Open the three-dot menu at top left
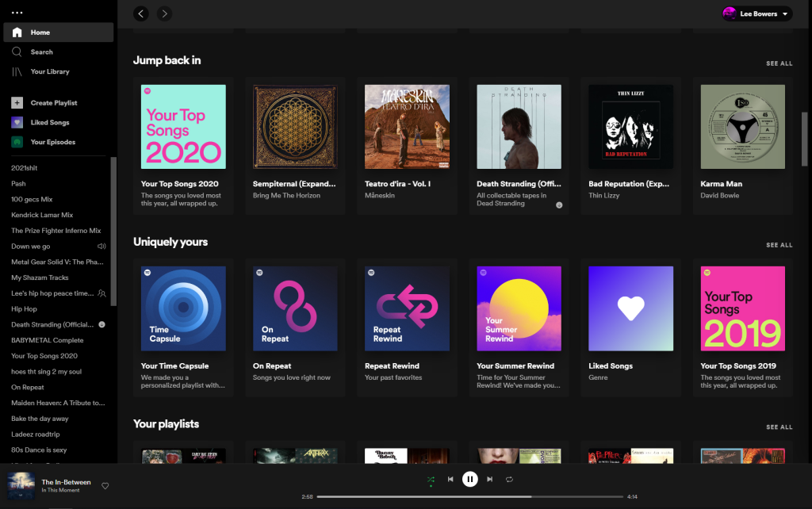This screenshot has height=509, width=812. tap(17, 13)
